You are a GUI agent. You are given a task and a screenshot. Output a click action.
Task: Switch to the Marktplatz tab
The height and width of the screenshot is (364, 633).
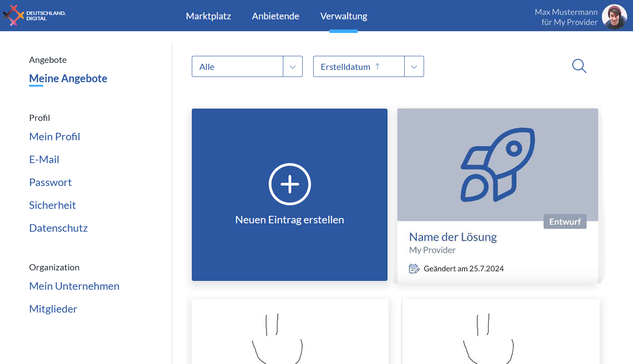(208, 16)
